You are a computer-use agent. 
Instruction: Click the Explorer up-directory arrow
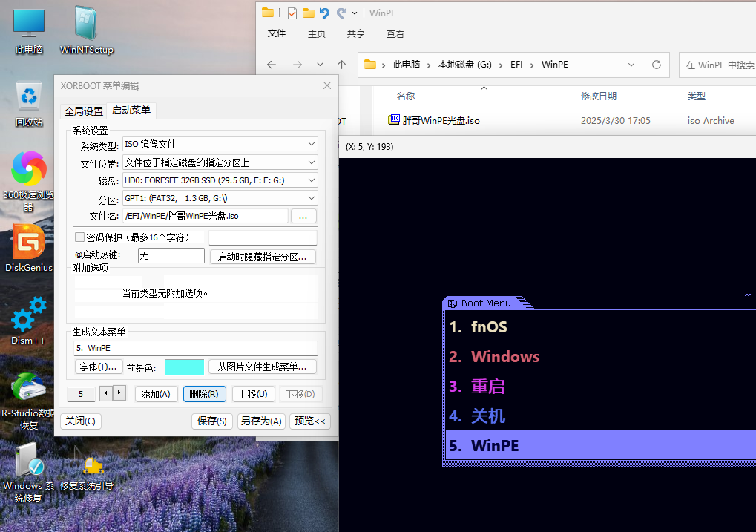(x=342, y=65)
